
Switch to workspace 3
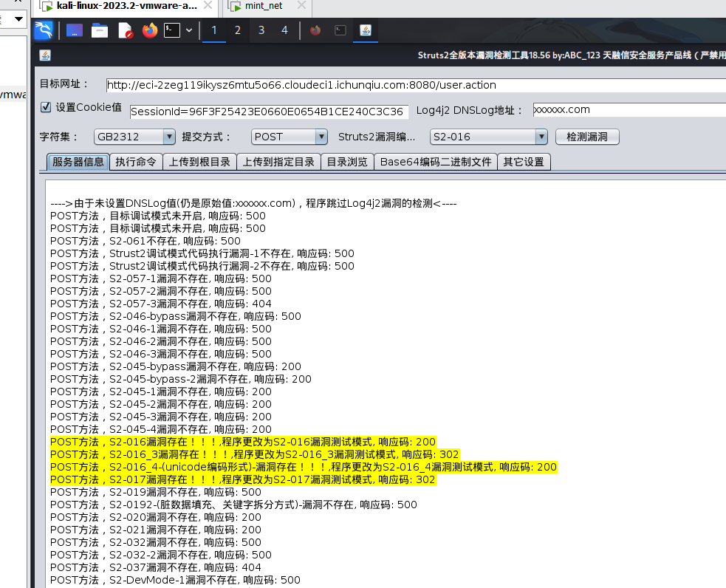261,30
